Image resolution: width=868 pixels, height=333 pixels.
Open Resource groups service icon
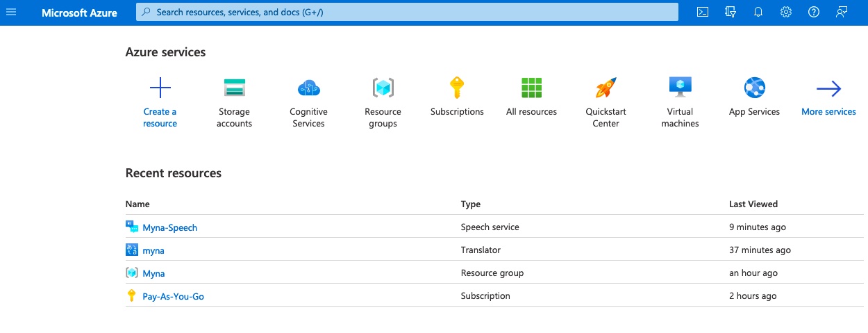pyautogui.click(x=383, y=88)
